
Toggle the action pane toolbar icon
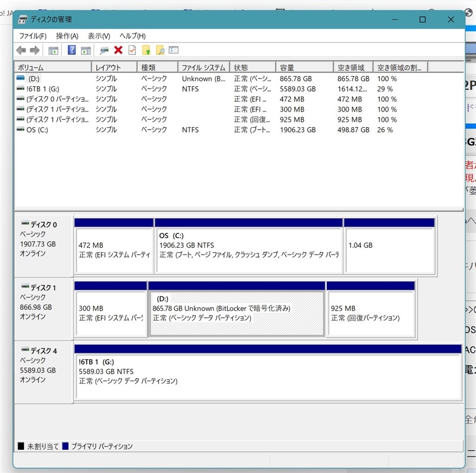point(86,50)
